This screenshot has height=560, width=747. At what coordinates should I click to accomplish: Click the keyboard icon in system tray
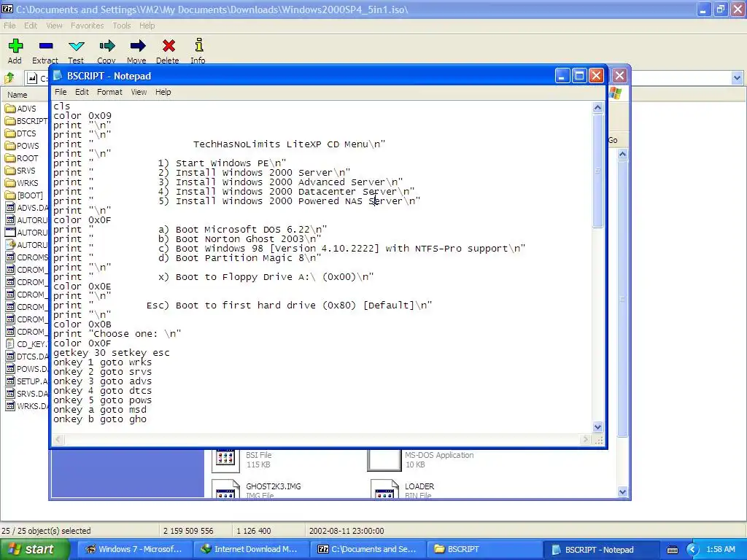coord(672,550)
